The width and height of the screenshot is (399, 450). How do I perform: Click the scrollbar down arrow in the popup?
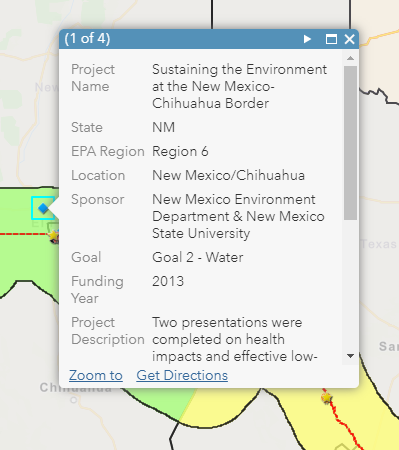pos(350,356)
